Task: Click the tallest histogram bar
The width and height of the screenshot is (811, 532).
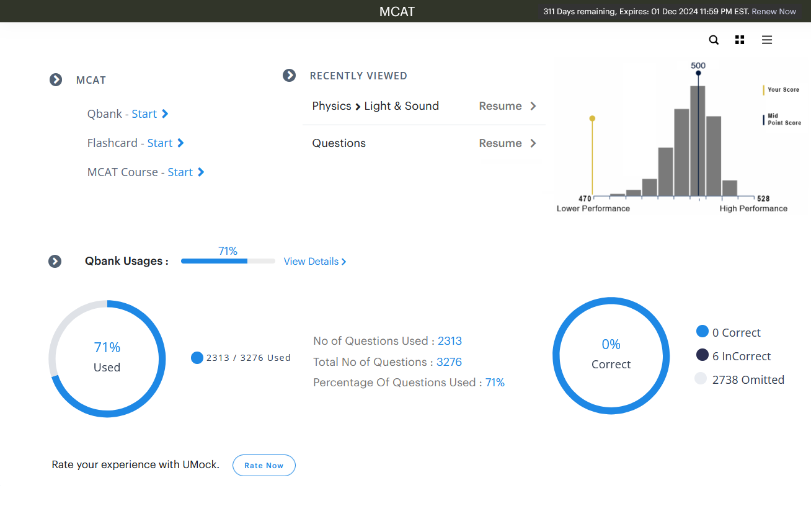Action: point(698,141)
